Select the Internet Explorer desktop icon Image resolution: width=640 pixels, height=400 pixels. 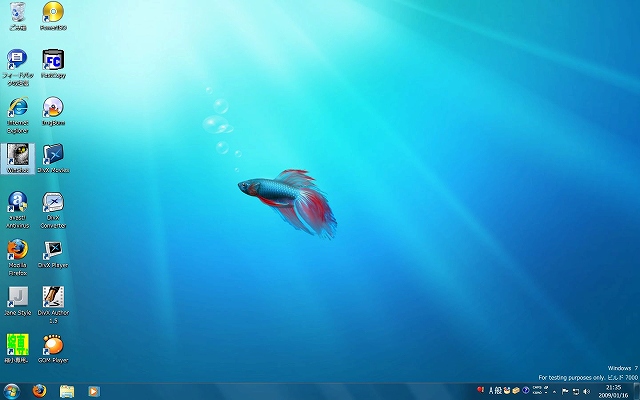[x=18, y=115]
